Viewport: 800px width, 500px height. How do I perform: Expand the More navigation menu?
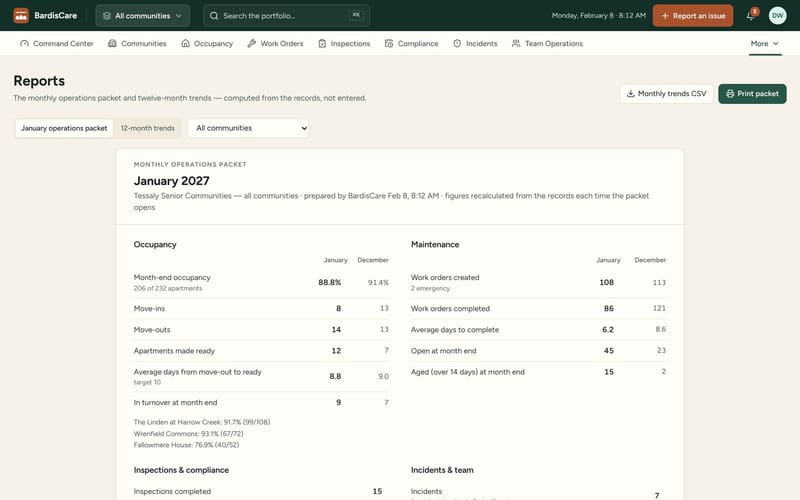coord(764,43)
